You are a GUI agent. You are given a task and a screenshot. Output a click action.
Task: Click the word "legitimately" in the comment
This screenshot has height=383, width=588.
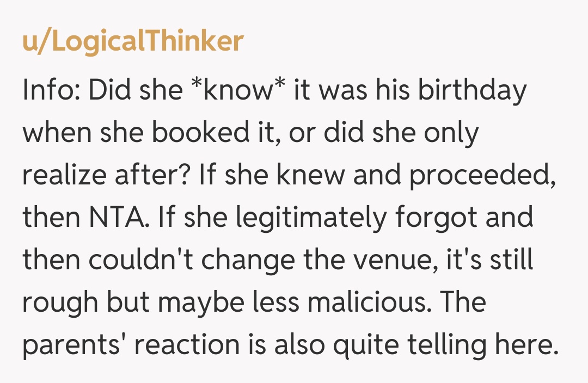pyautogui.click(x=307, y=218)
